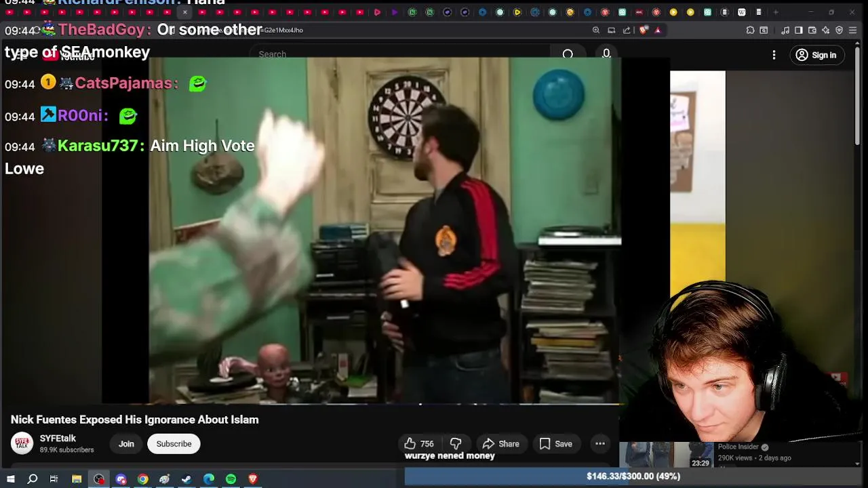Open Google Chrome from the taskbar
Screen dimensions: 868x488
pyautogui.click(x=143, y=479)
